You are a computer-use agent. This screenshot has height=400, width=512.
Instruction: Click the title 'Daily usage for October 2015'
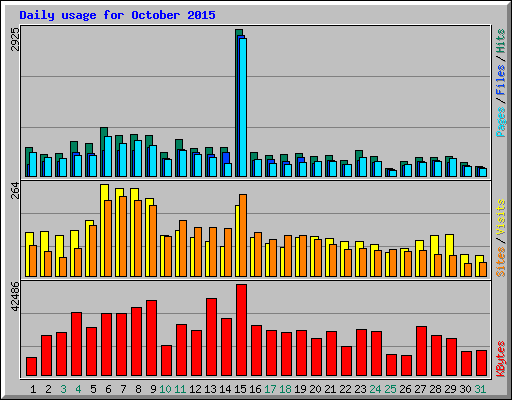click(x=117, y=15)
